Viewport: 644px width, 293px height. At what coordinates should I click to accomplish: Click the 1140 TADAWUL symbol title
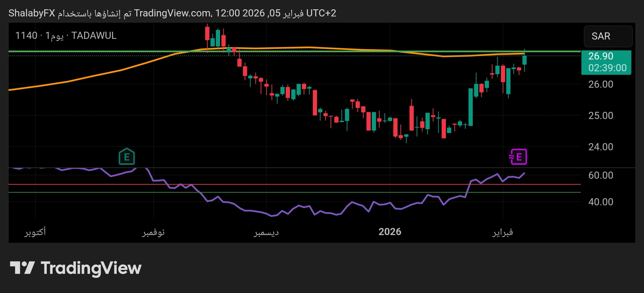(x=66, y=36)
